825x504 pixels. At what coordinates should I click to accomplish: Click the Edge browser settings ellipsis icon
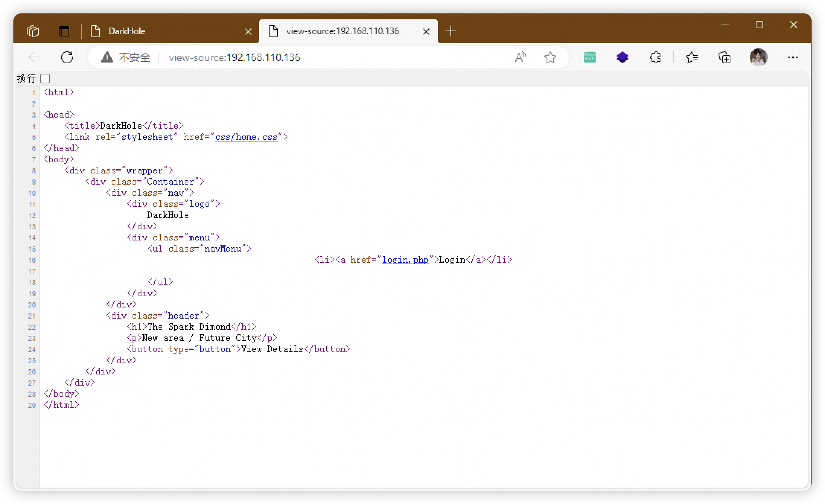pos(794,57)
